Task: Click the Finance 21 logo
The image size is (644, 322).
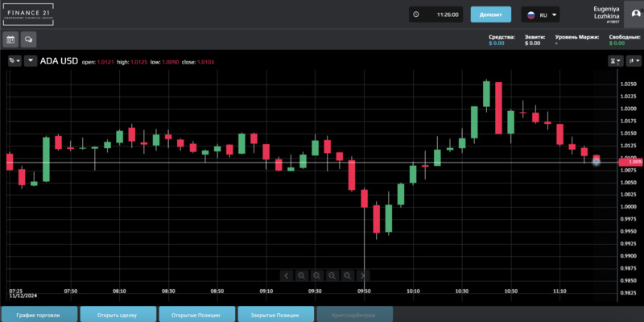Action: (28, 14)
